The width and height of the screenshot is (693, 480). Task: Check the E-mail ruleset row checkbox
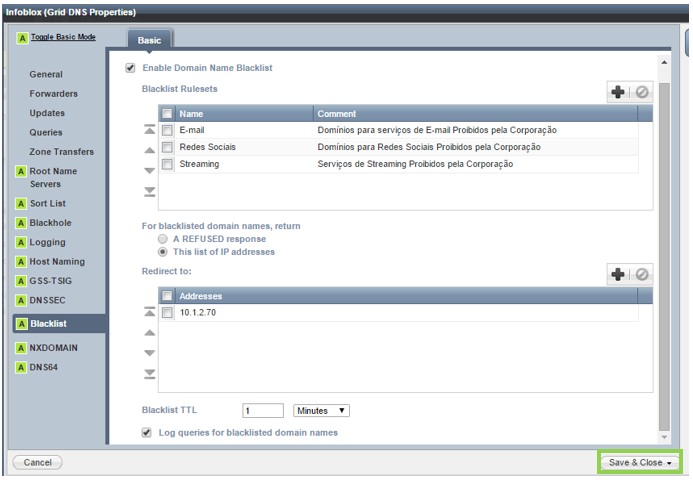point(167,131)
